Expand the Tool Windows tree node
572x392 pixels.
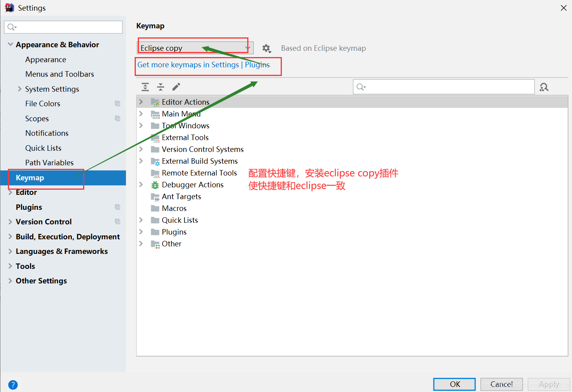point(141,126)
